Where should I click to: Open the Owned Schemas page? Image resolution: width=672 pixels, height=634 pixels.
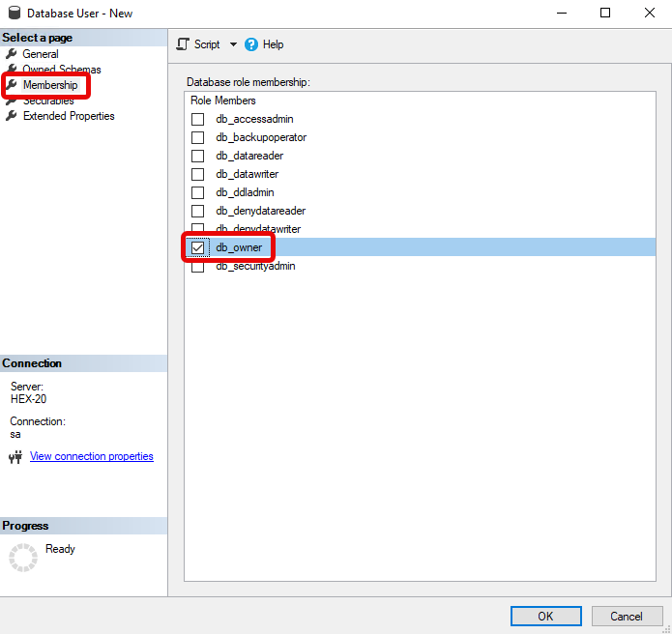pos(62,70)
